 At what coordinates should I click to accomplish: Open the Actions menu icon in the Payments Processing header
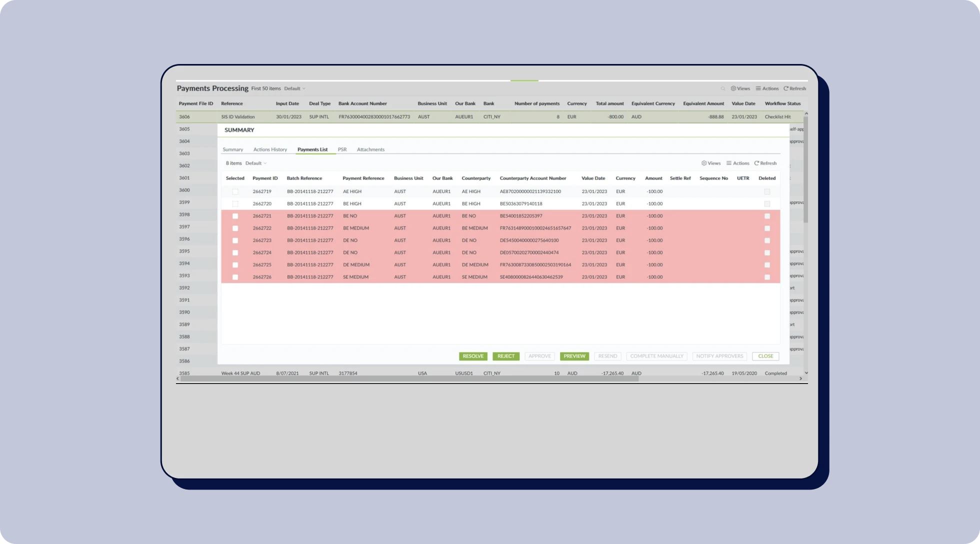(x=758, y=88)
